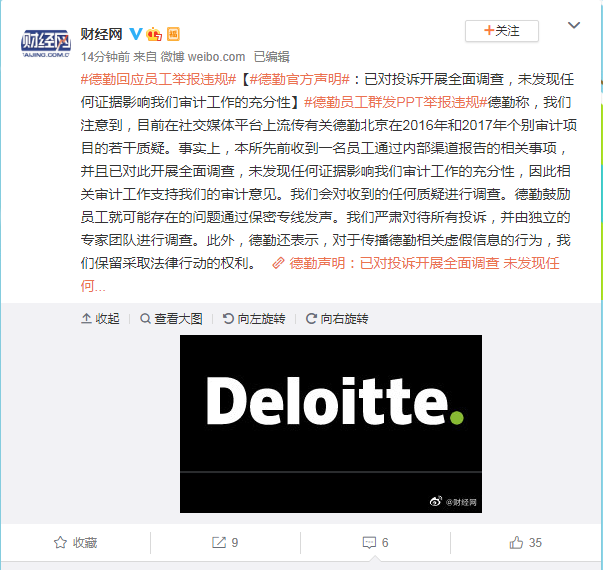Open hashtag #德勤官方声明#
This screenshot has height=570, width=603.
point(299,80)
